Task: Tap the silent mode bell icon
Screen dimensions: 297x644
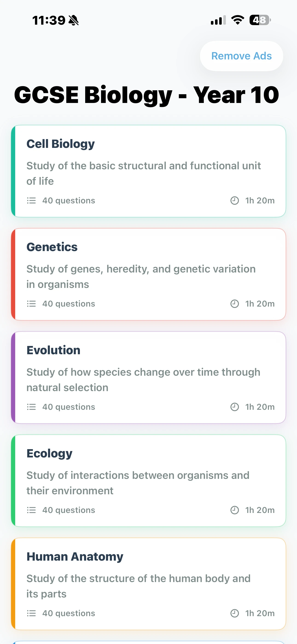Action: coord(73,20)
